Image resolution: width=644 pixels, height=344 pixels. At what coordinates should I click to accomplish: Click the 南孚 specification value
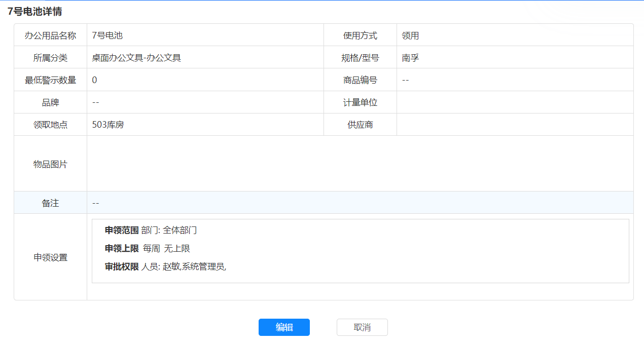click(410, 58)
